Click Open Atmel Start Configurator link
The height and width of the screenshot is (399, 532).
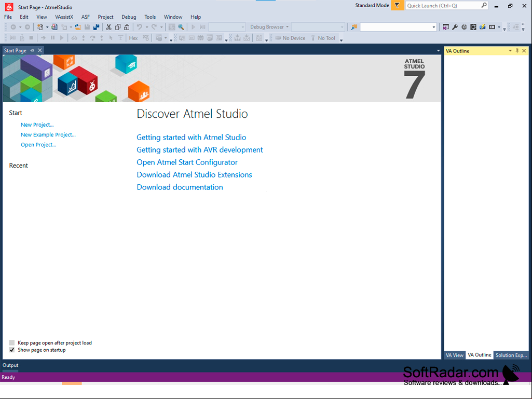(187, 162)
